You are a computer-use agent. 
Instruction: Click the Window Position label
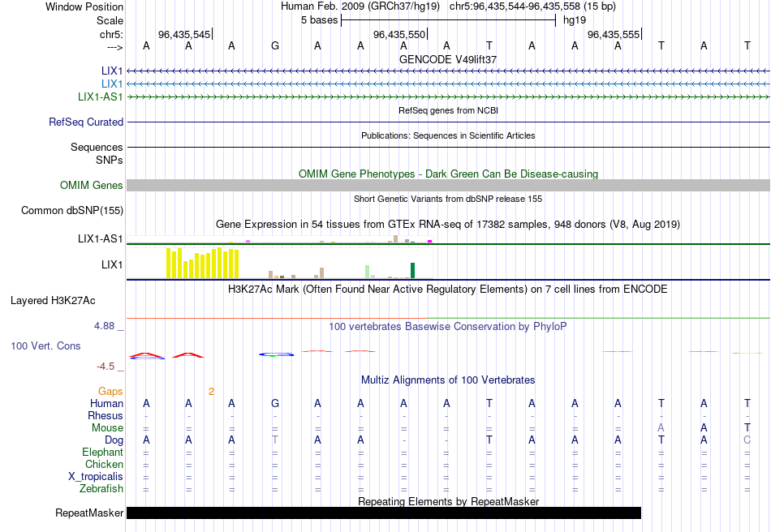coord(84,6)
